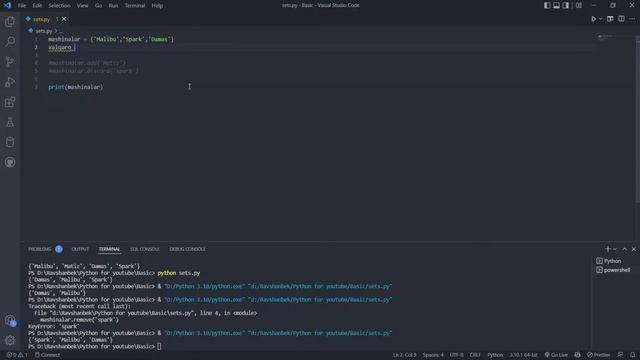
Task: Click Connect in the status bar
Action: [x=47, y=355]
